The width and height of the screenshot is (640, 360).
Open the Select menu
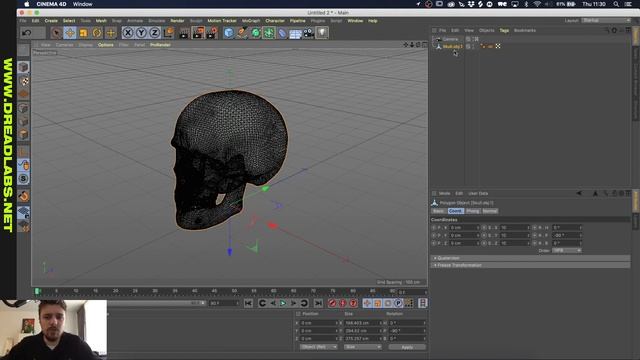(69, 21)
